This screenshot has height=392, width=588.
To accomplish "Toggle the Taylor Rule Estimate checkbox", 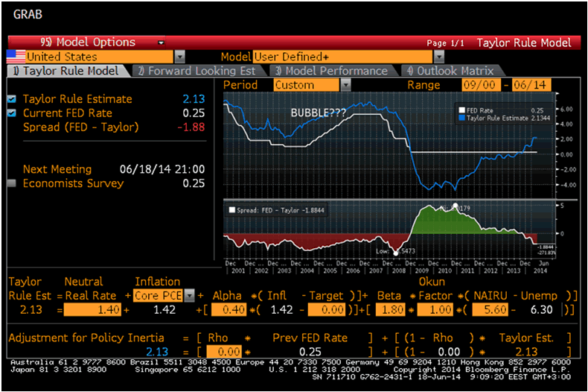I will point(12,99).
